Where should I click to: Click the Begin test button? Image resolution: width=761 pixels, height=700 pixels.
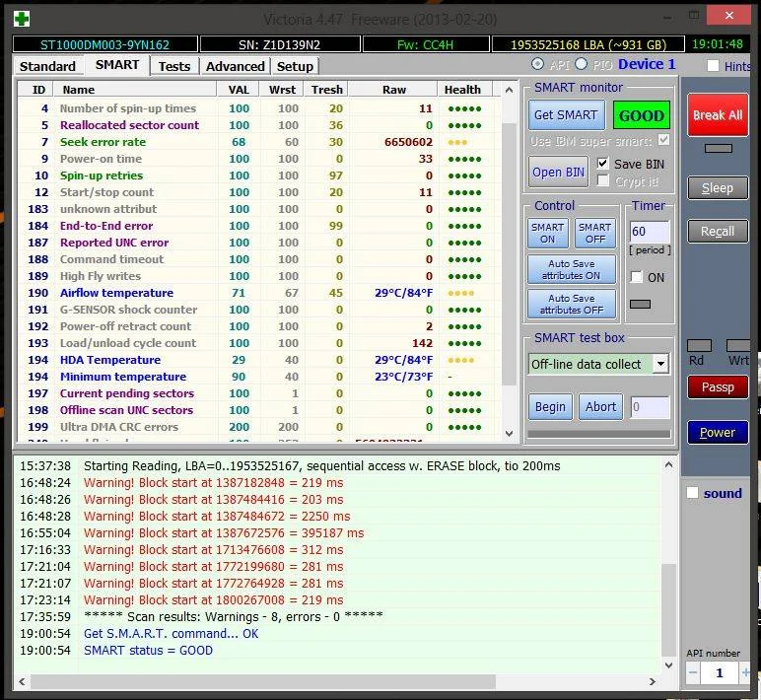[550, 407]
